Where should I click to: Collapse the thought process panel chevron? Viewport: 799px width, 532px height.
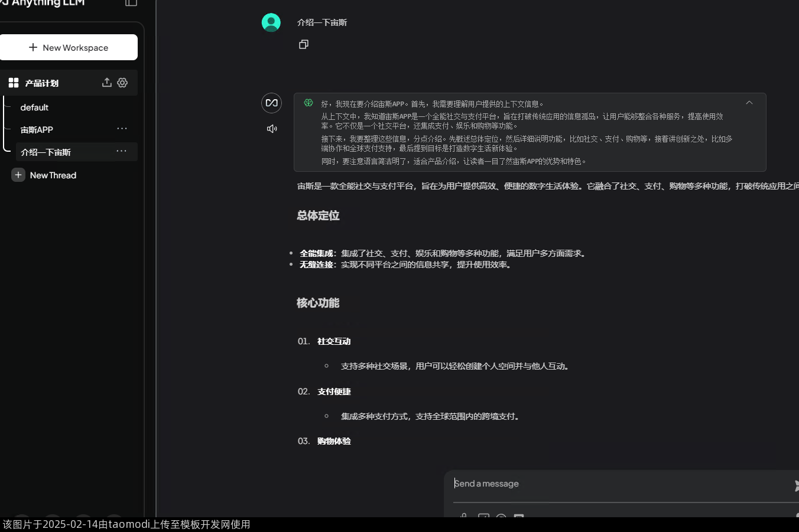[749, 103]
